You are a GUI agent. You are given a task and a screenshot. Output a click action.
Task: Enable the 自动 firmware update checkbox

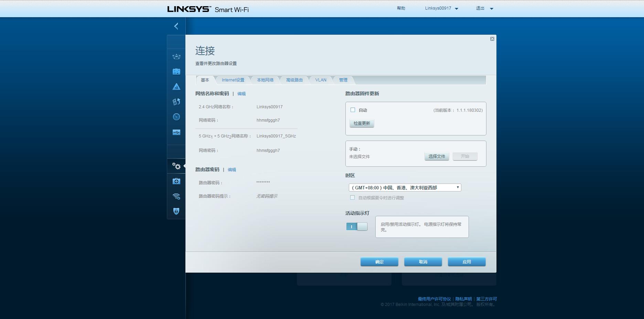353,110
